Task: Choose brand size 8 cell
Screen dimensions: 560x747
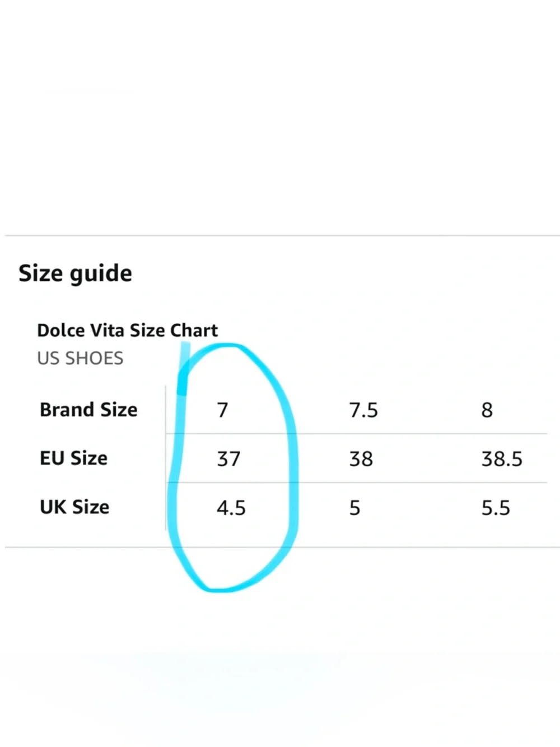Action: click(487, 410)
